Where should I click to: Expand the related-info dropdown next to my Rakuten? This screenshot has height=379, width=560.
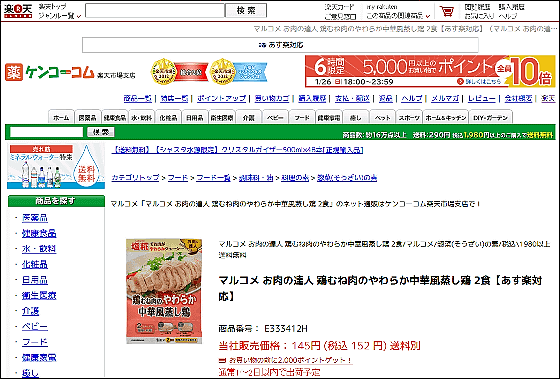pyautogui.click(x=398, y=16)
